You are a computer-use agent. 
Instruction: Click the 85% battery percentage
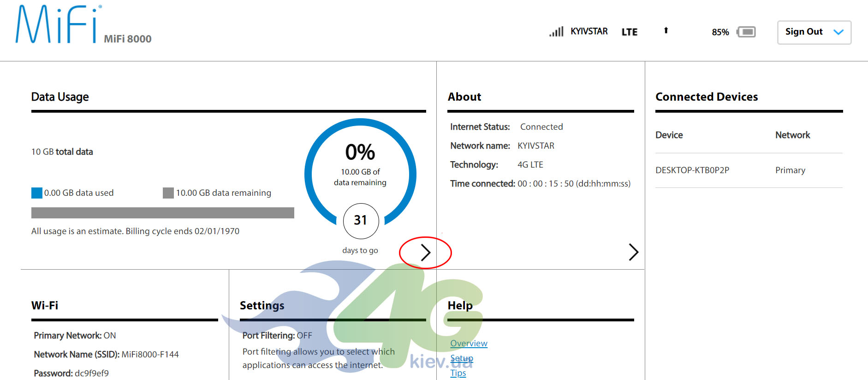(720, 32)
